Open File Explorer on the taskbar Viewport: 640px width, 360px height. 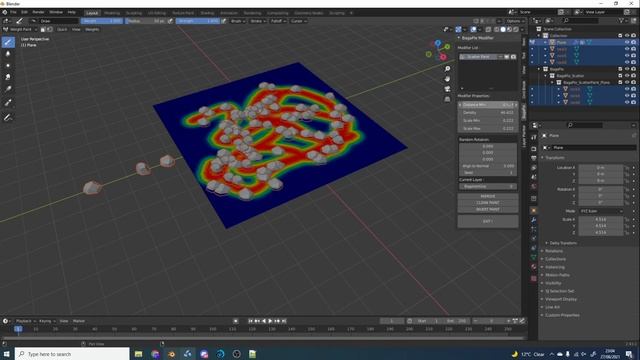click(x=138, y=354)
